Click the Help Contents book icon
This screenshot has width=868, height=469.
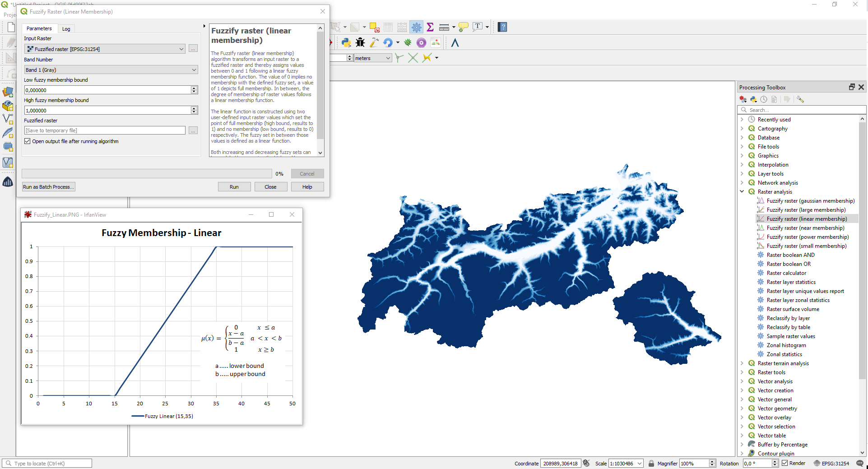[502, 27]
